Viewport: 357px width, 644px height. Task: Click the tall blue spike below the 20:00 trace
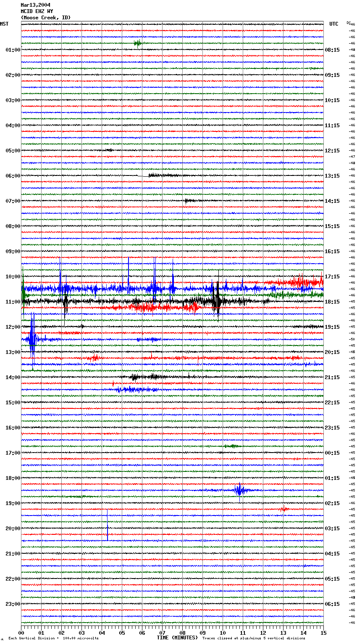pos(108,525)
